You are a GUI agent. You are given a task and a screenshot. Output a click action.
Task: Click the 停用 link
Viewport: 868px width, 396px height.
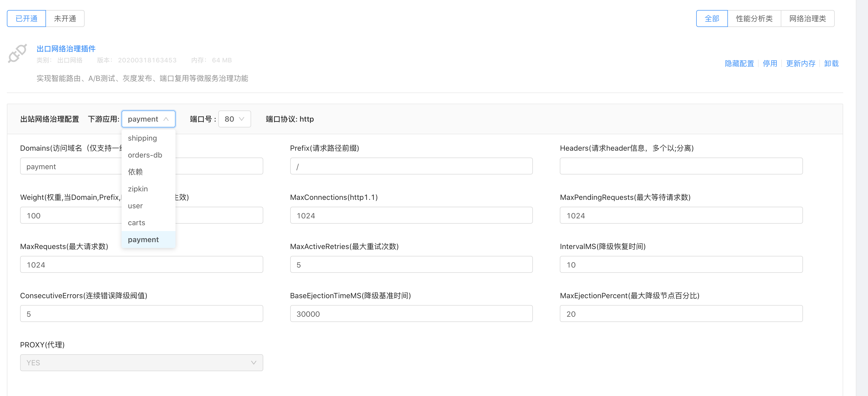(x=770, y=63)
